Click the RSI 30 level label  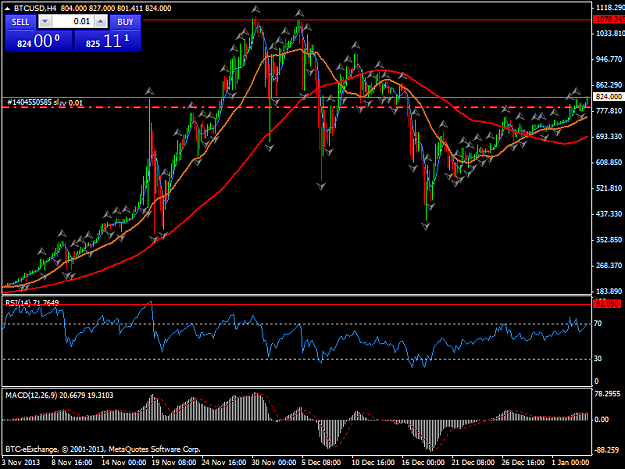(597, 359)
